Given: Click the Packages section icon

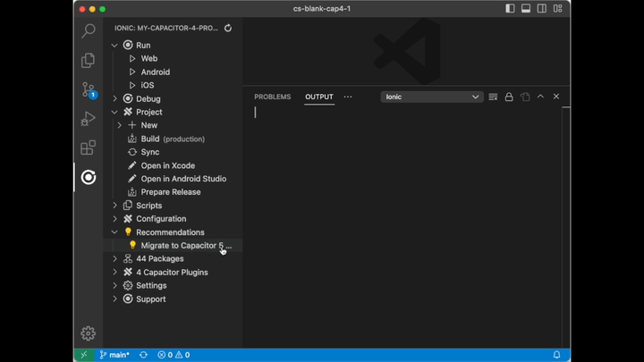Looking at the screenshot, I should 128,258.
